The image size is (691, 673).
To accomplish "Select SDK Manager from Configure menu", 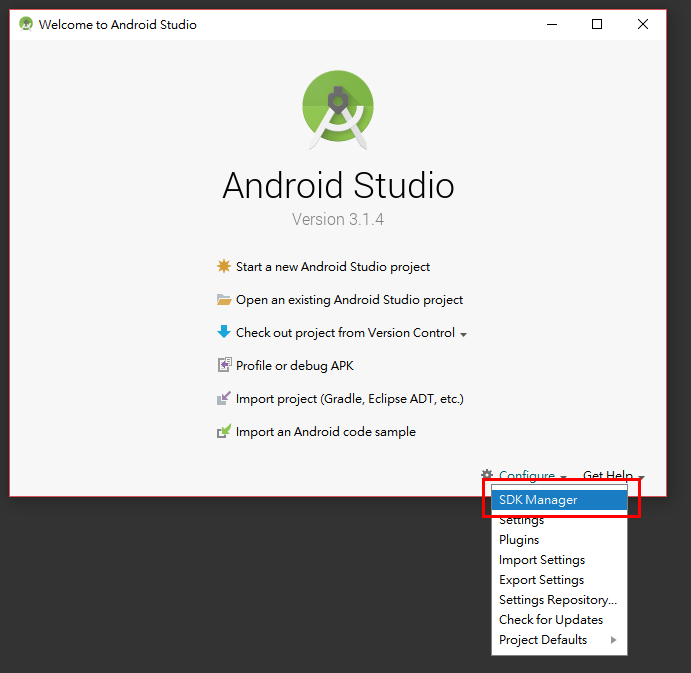I will 559,500.
